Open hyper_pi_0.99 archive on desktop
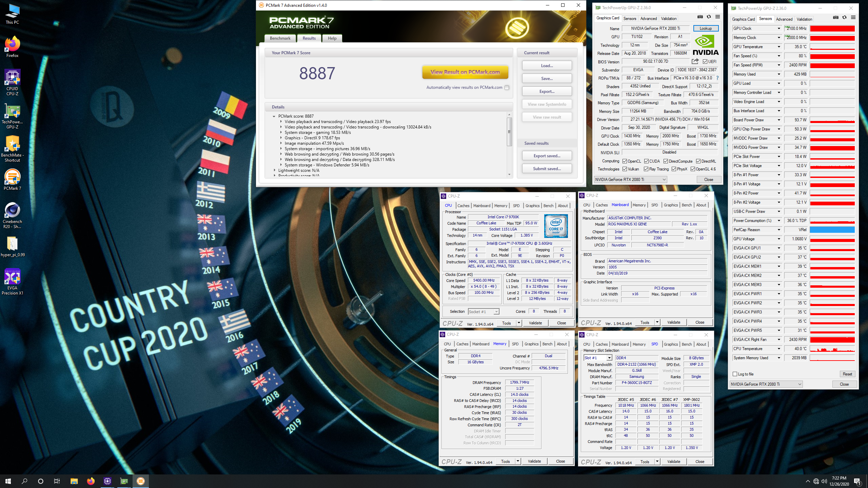Image resolution: width=868 pixels, height=488 pixels. click(x=13, y=246)
